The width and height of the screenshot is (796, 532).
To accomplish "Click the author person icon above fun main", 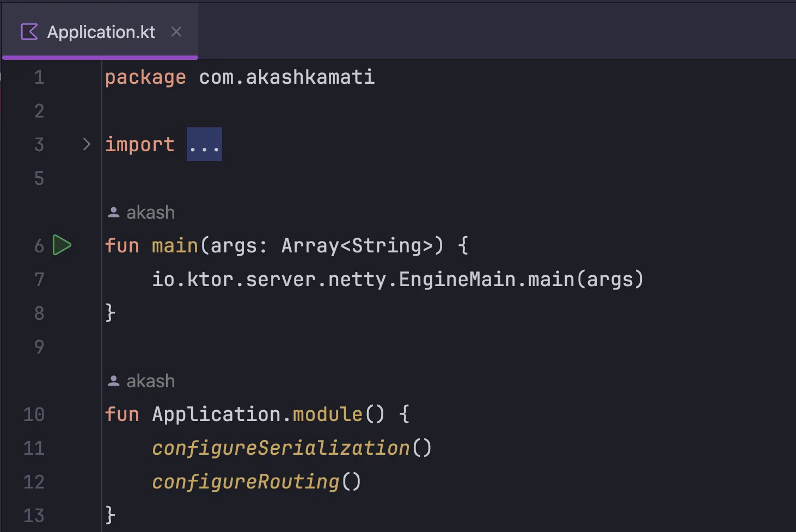I will 113,212.
